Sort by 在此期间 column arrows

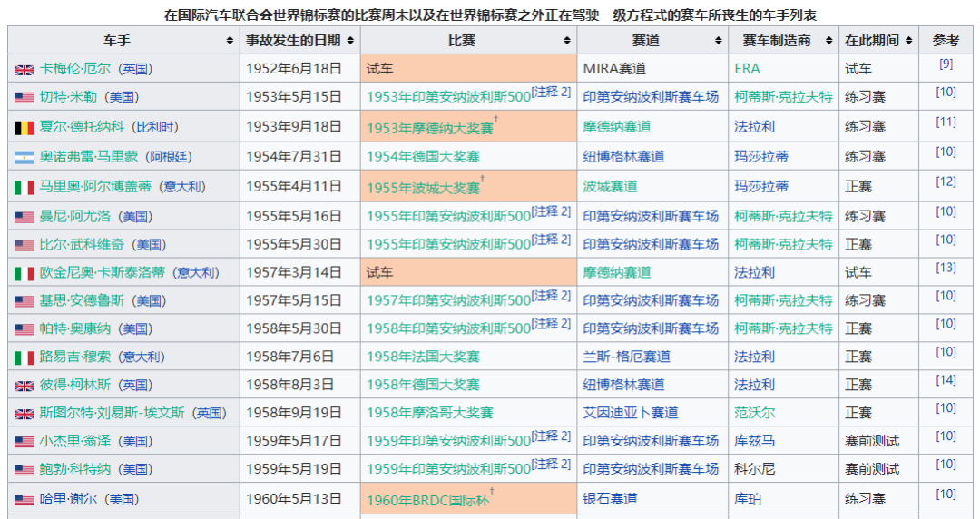[x=908, y=41]
